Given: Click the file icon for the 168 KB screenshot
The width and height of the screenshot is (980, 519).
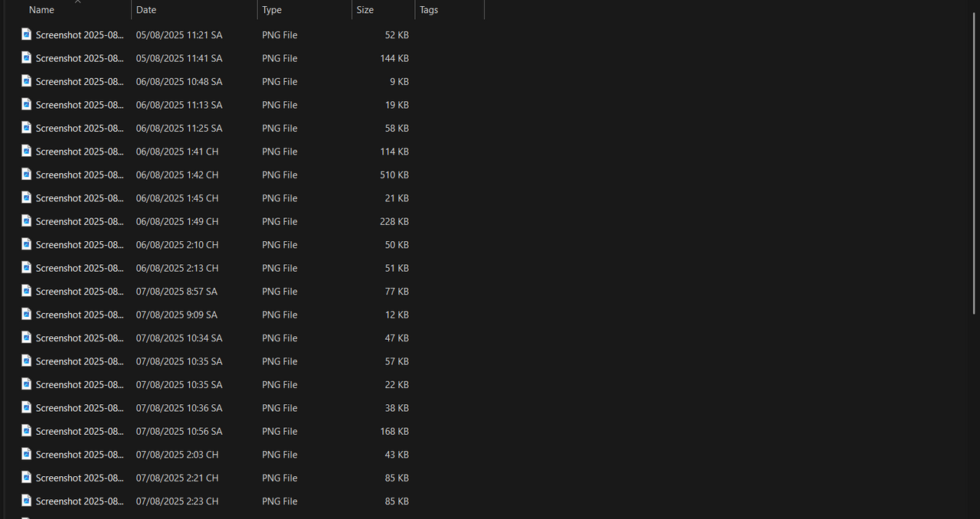Looking at the screenshot, I should (26, 431).
